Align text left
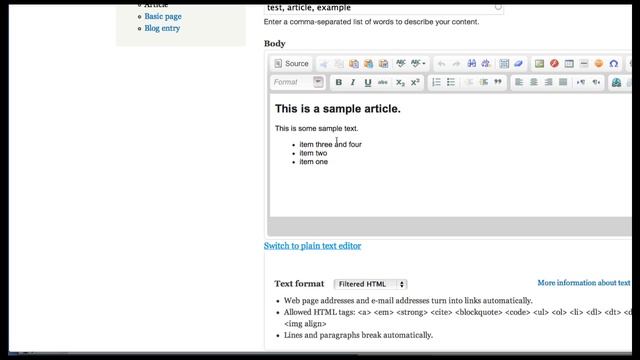Image resolution: width=640 pixels, height=360 pixels. [519, 82]
